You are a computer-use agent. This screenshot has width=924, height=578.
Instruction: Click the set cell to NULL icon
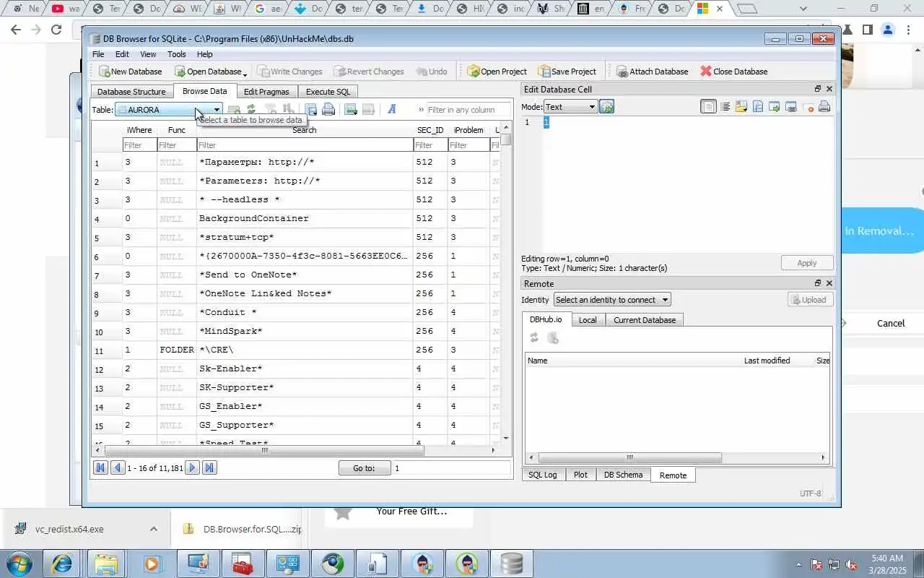pos(808,107)
